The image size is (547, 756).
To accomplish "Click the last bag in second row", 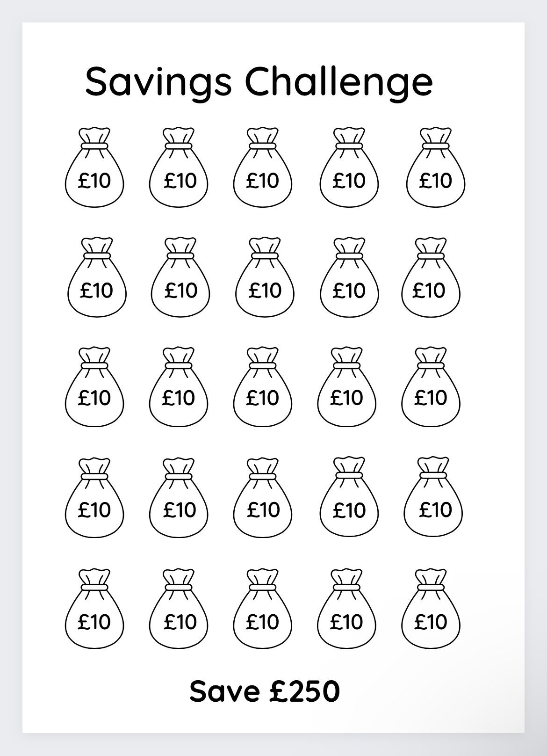I will (431, 277).
